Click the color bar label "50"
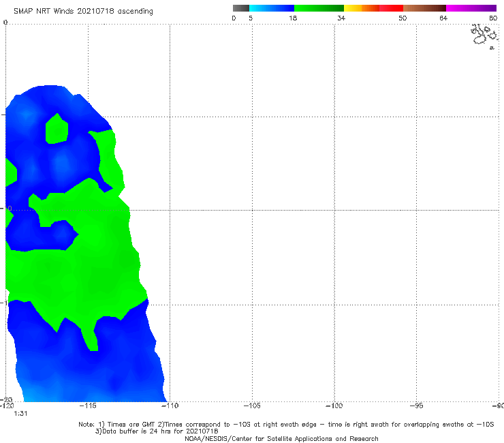 403,18
